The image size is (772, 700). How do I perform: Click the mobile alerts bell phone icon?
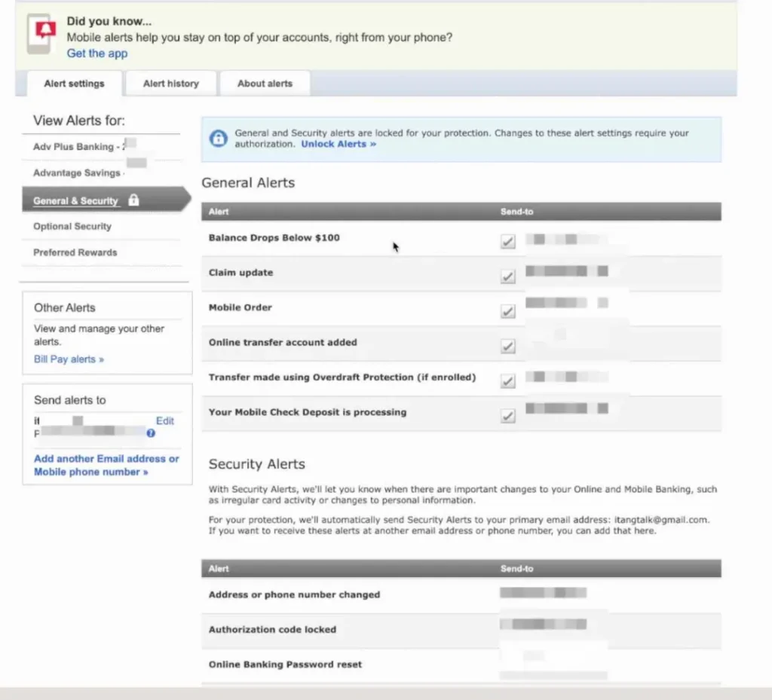click(41, 35)
